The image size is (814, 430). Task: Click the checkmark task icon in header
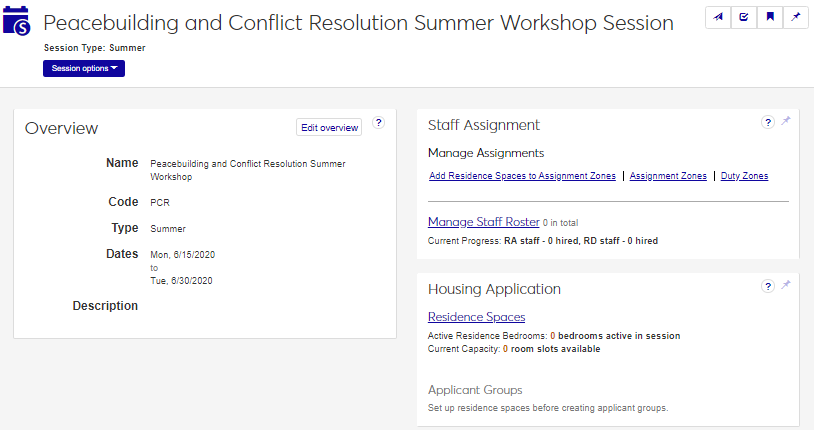click(x=745, y=18)
